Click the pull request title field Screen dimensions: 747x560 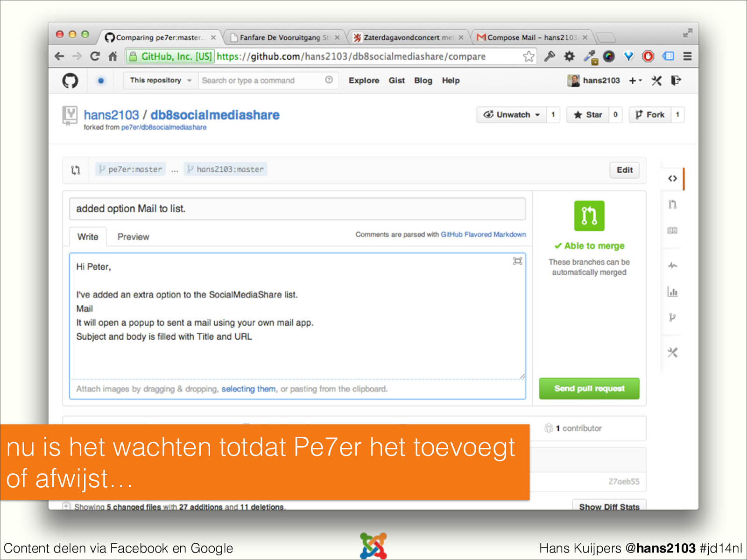[x=297, y=209]
